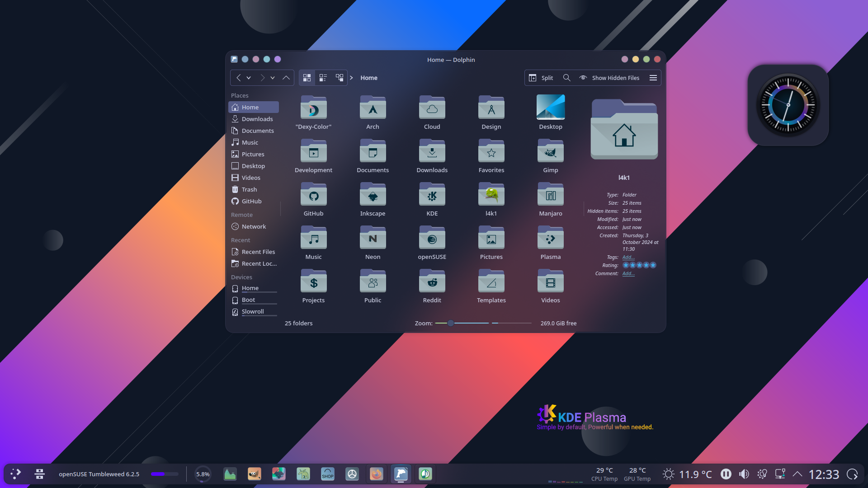This screenshot has width=868, height=488.
Task: Select Documents in Places sidebar
Action: click(254, 131)
